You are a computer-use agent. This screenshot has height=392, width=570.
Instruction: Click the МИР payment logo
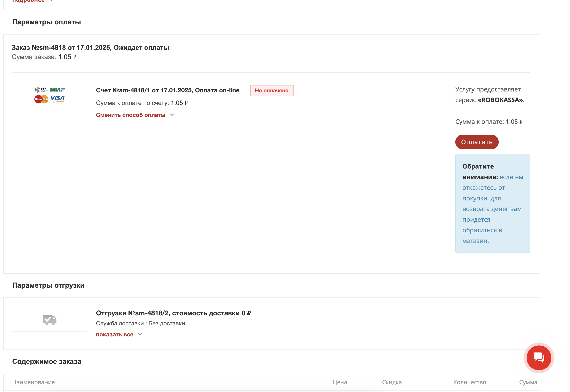point(58,90)
